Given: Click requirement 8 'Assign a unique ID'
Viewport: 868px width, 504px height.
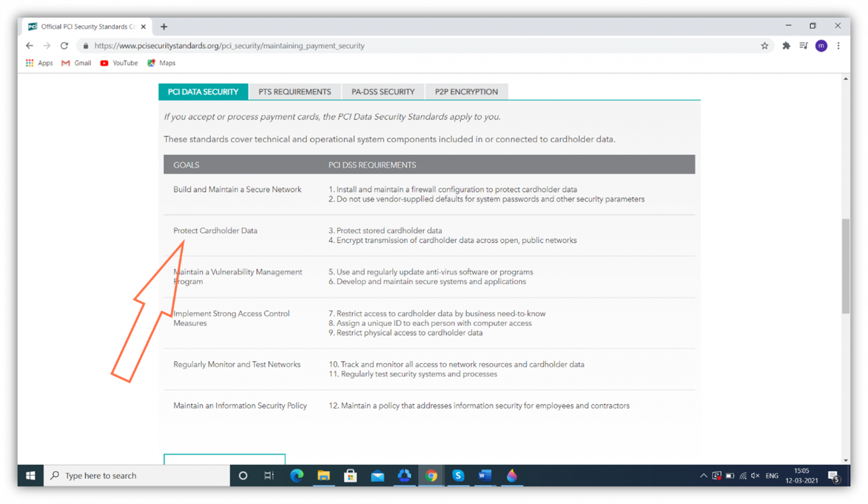Looking at the screenshot, I should coord(430,324).
